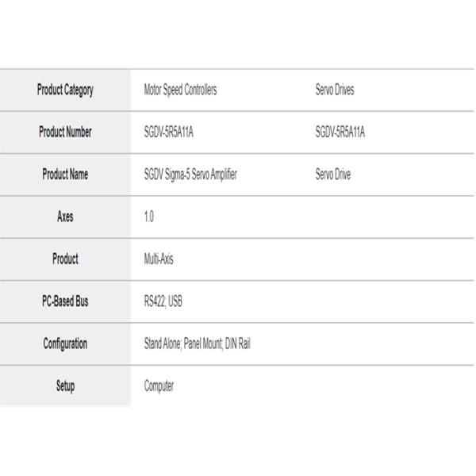Select SGDV-5R5A11A under Motor Speed Controllers

[x=168, y=132]
